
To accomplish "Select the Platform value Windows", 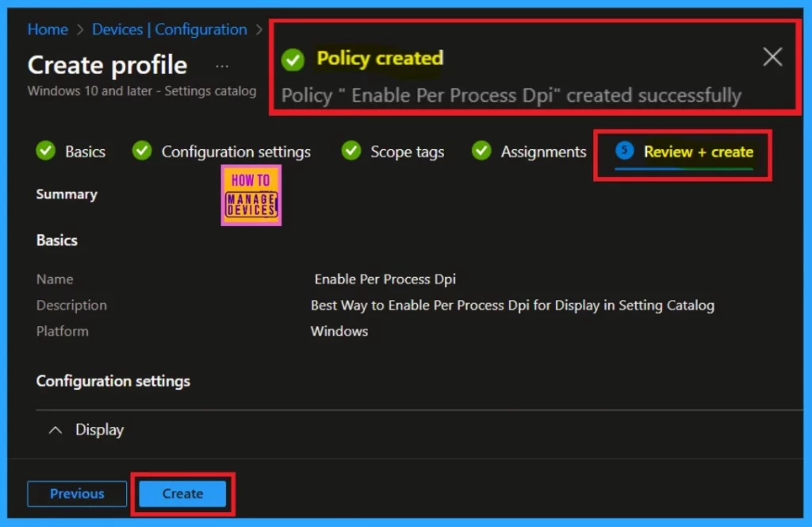I will tap(339, 331).
